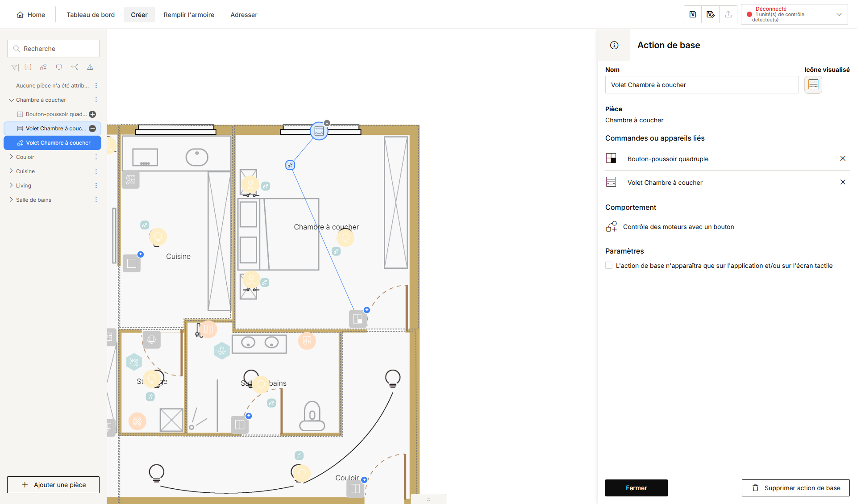Click Supprimer action de base button
The image size is (857, 504).
tap(796, 488)
